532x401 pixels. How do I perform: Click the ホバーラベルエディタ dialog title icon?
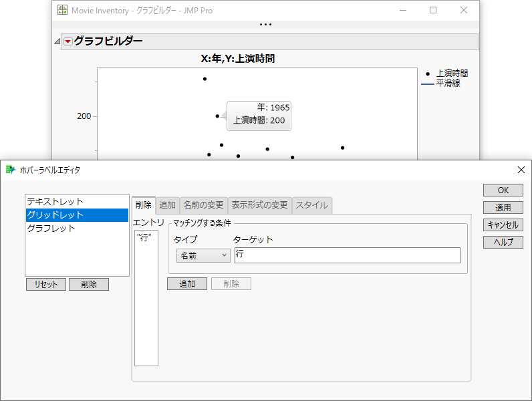(10, 170)
